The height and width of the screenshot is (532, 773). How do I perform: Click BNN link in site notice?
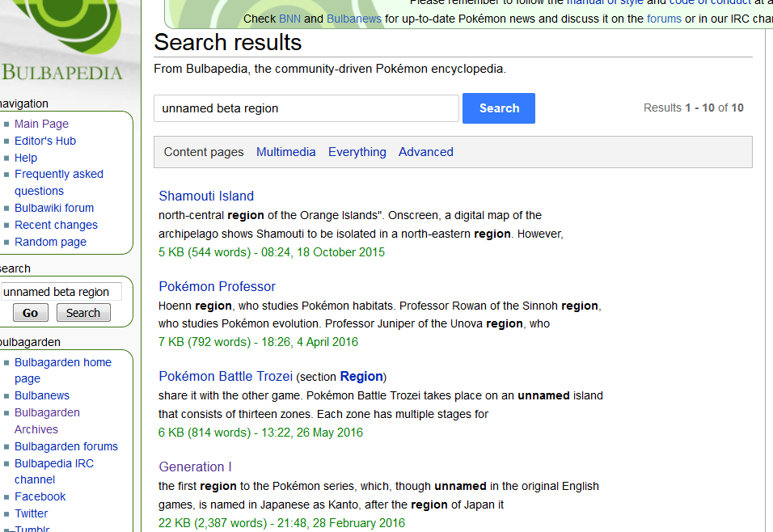(x=289, y=19)
